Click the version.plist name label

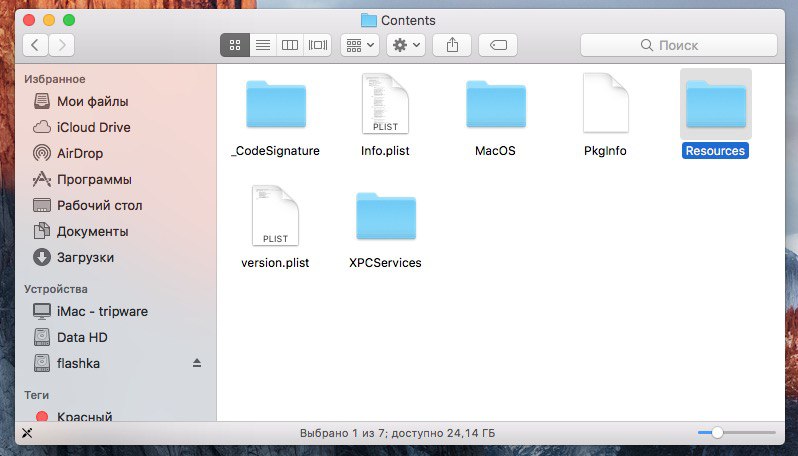[x=275, y=263]
